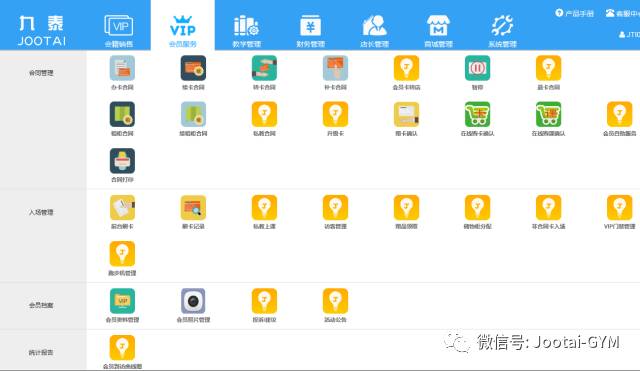Open 合同打印 printer icon

point(122,161)
